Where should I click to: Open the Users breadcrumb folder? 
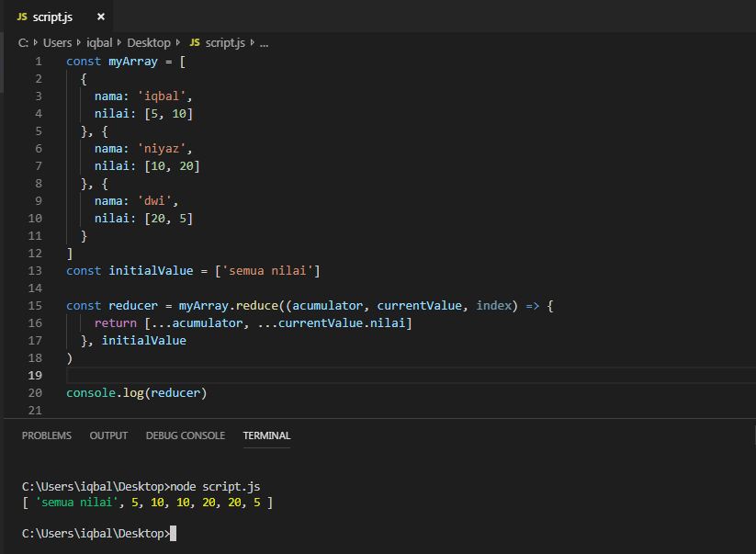(x=57, y=42)
